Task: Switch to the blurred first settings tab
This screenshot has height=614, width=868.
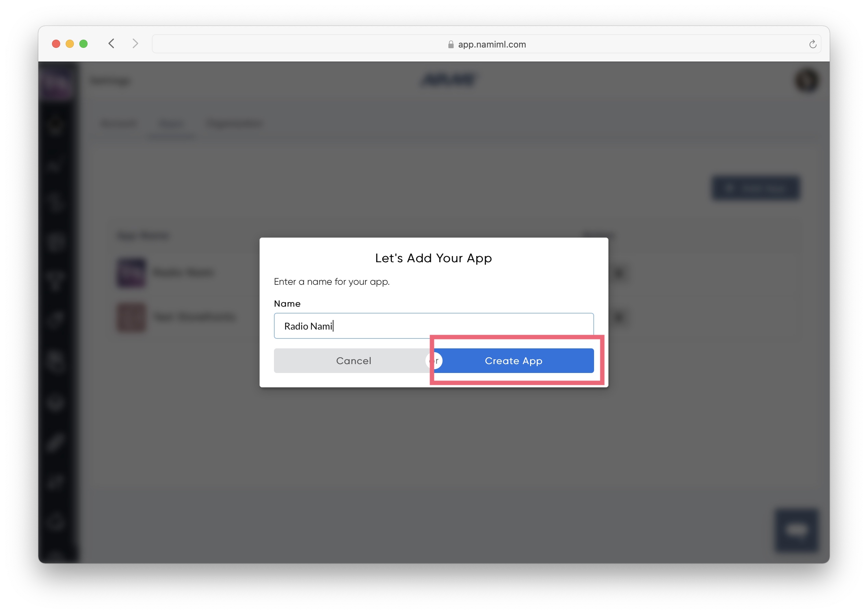Action: 118,124
